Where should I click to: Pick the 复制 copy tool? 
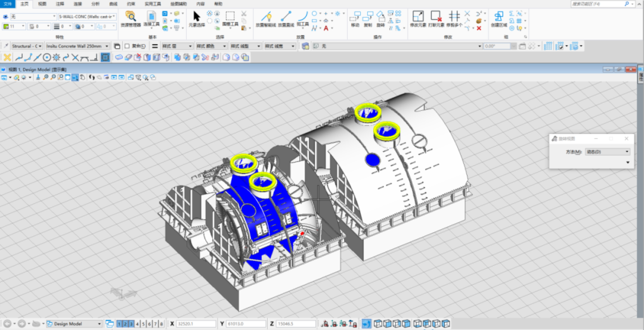(x=368, y=19)
